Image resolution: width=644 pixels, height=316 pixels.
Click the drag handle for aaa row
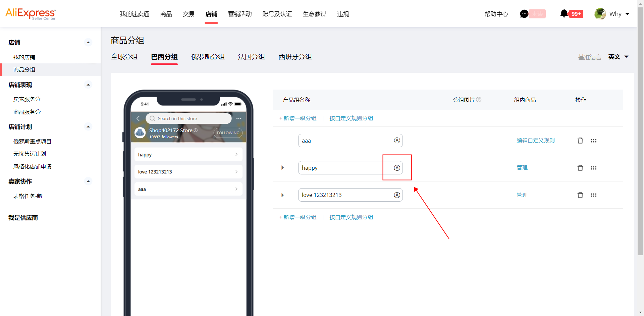(x=594, y=141)
